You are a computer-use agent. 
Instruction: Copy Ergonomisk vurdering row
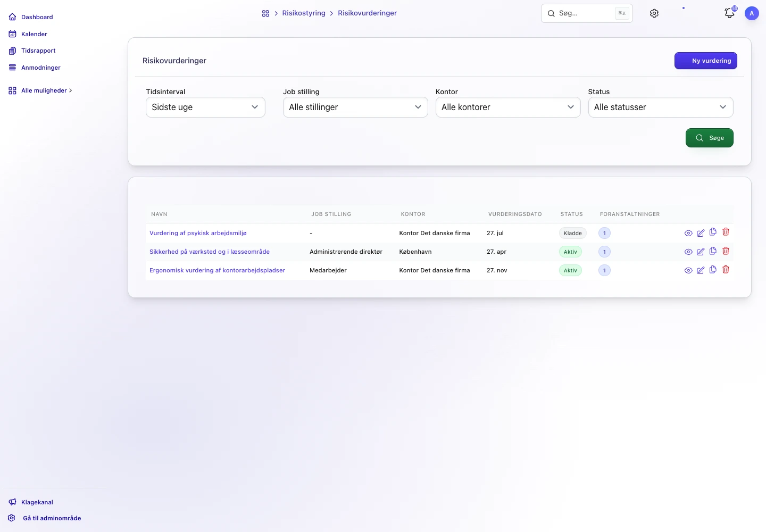pos(713,269)
